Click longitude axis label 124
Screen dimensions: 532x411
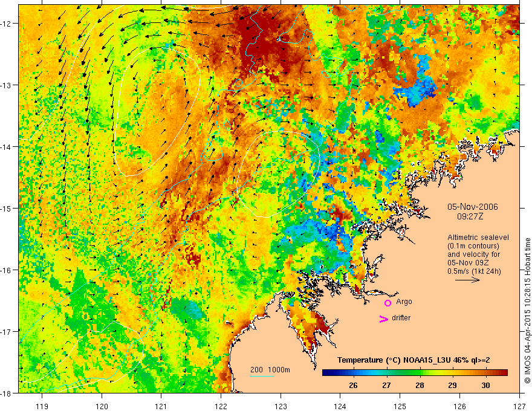[x=340, y=406]
